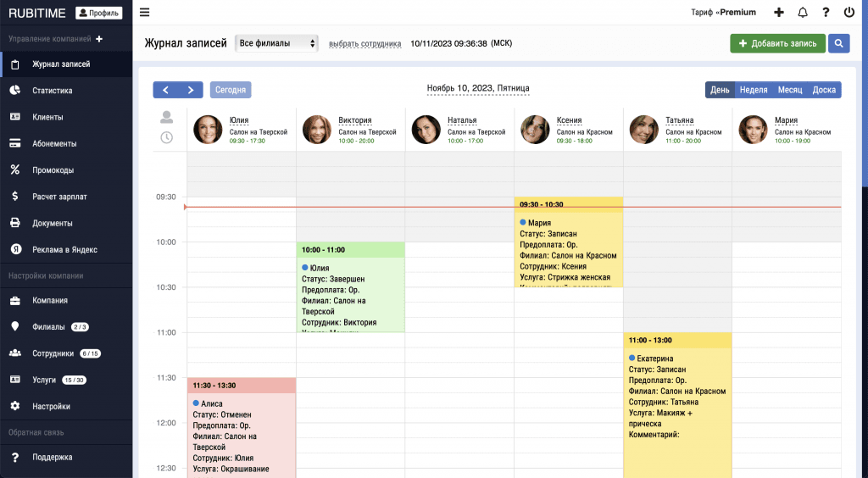Open help via question mark icon

826,13
